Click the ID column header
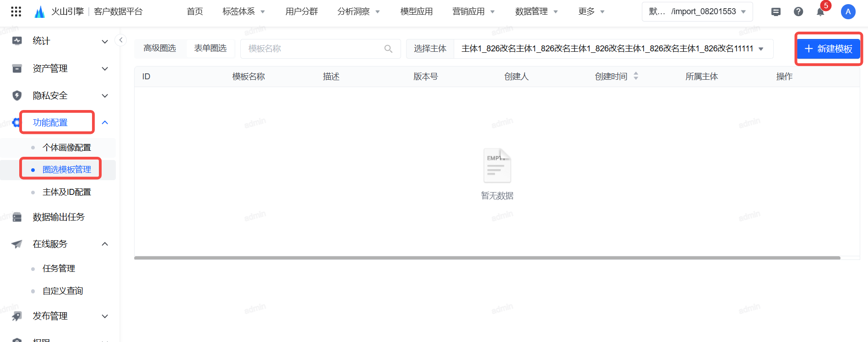The height and width of the screenshot is (342, 868). pos(146,77)
